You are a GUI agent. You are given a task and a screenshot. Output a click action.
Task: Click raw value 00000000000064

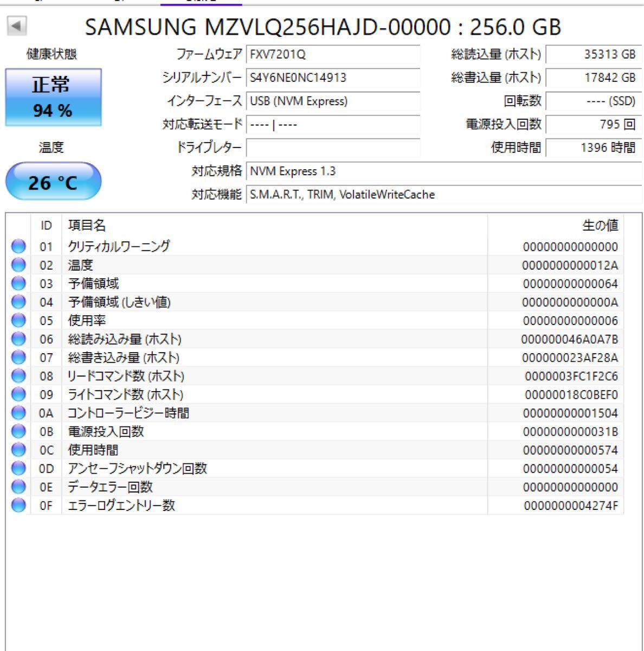570,284
